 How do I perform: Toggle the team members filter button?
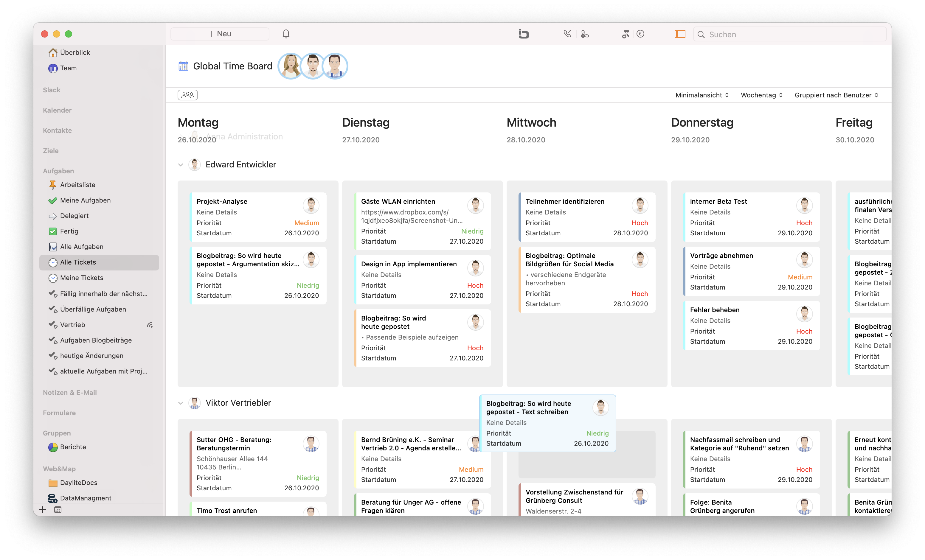click(x=187, y=95)
